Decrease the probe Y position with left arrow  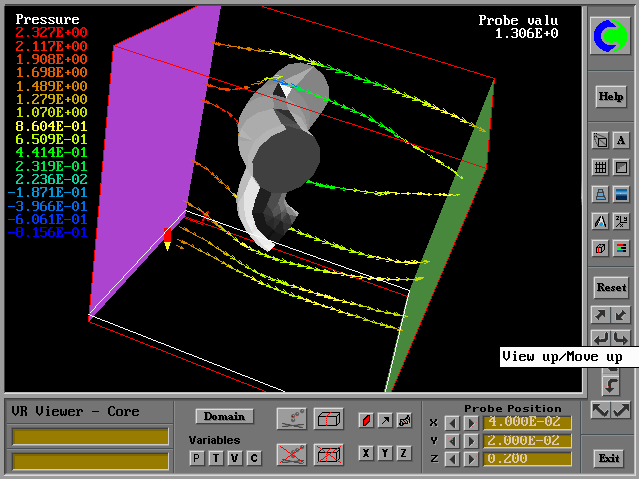tap(453, 441)
